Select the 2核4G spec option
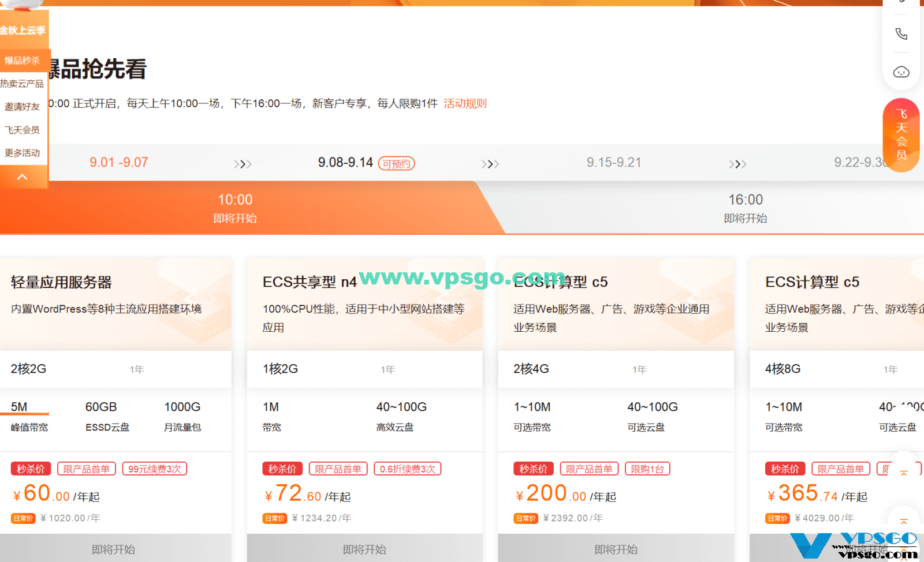924x562 pixels. point(531,369)
